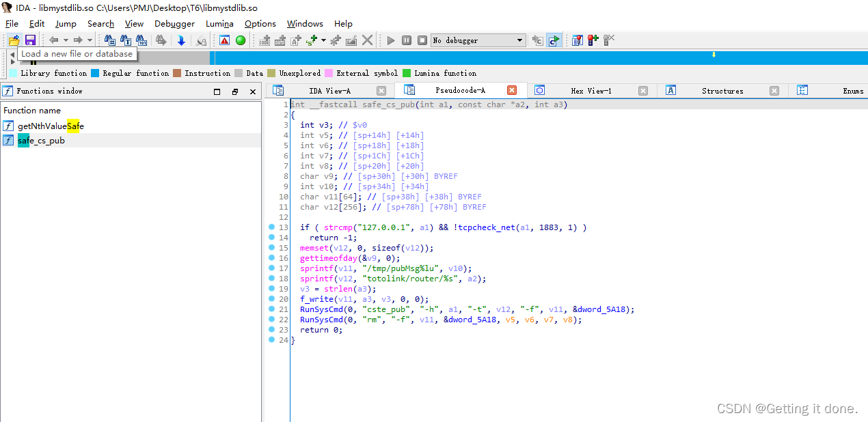Screen dimensions: 868x422
Task: Click the add breakpoint traffic light icon
Action: [x=593, y=40]
